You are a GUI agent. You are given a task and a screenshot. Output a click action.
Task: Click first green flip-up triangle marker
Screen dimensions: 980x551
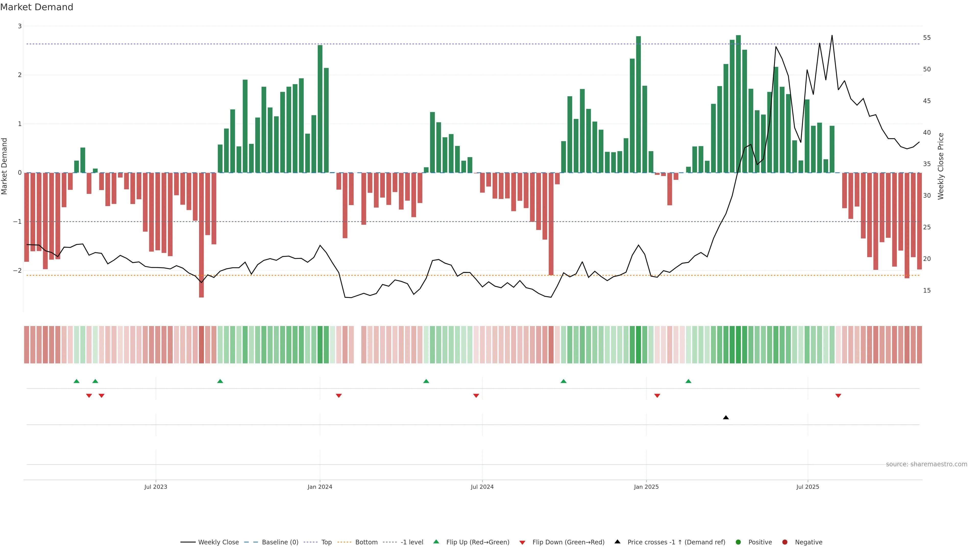coord(77,381)
